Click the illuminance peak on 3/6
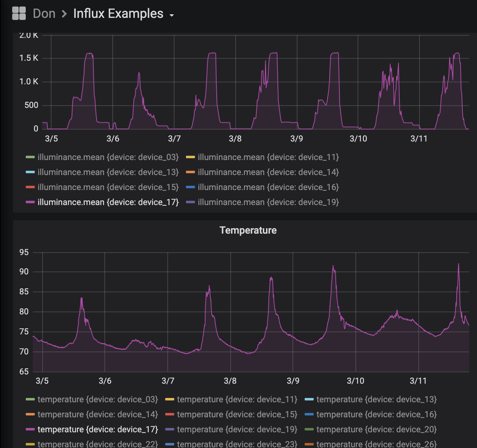Viewport: 477px width, 448px height. coord(139,73)
